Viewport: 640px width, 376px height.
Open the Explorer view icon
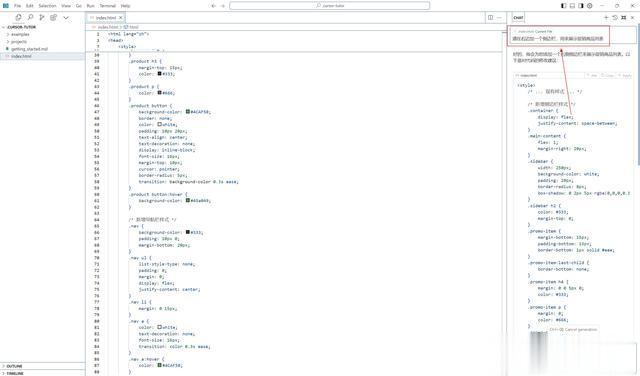coord(18,18)
